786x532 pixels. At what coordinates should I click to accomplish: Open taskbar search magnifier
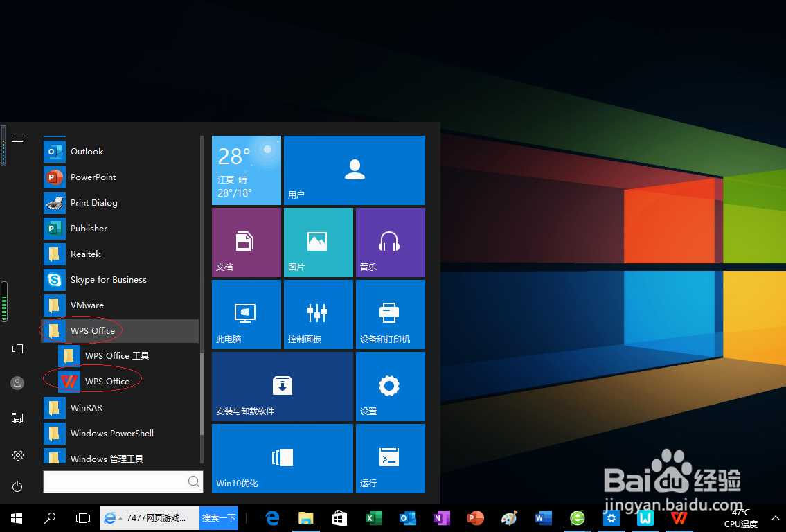tap(50, 518)
